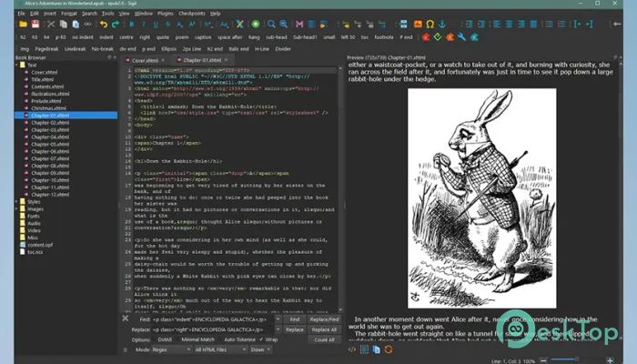Launch the red plugin icon
The height and width of the screenshot is (364, 637).
pos(425,37)
